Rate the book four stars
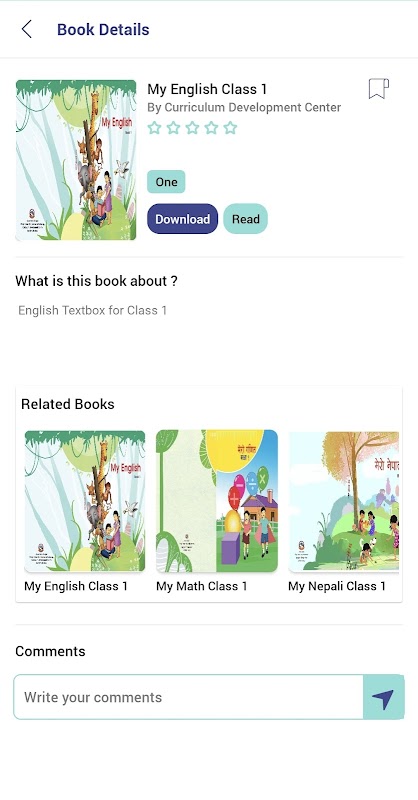 pos(211,128)
